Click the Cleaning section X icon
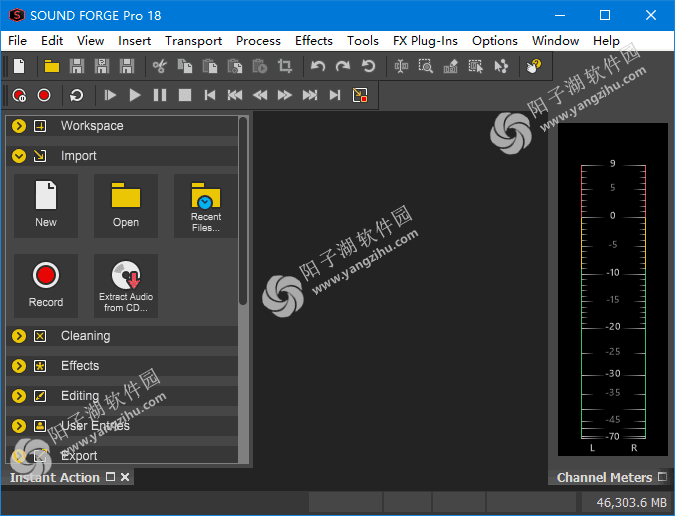The width and height of the screenshot is (675, 516). pos(40,336)
